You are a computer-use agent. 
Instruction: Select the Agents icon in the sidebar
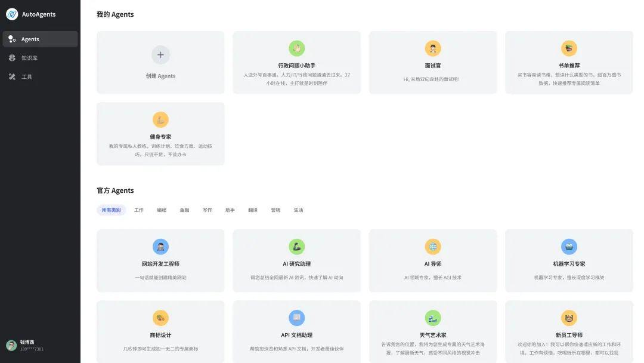tap(11, 39)
